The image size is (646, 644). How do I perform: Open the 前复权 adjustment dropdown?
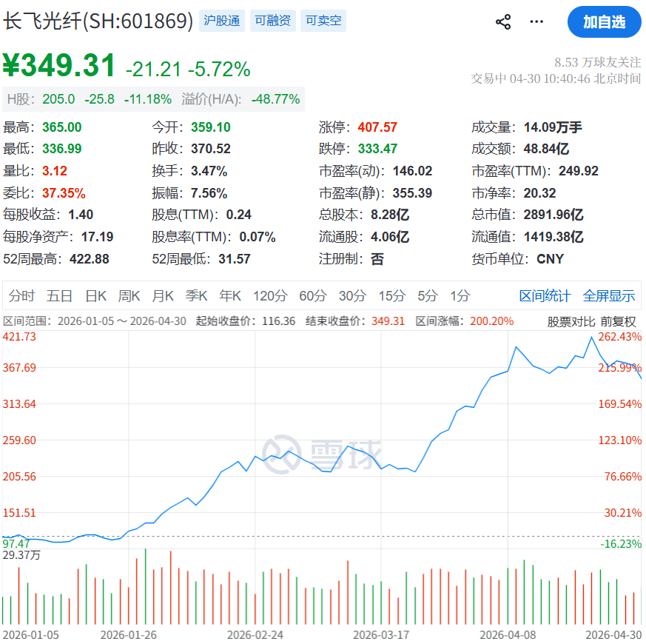[x=618, y=321]
